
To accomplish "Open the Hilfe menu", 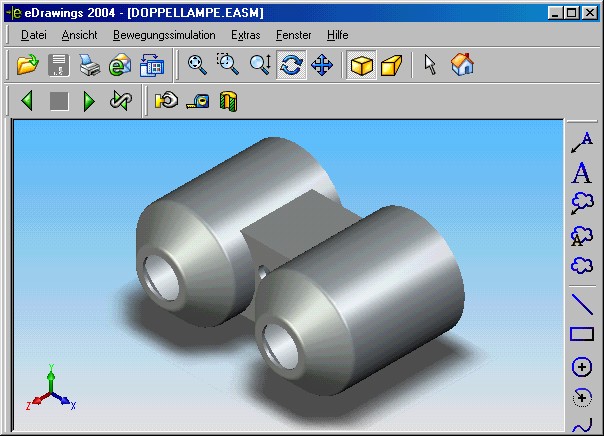I will click(x=337, y=35).
